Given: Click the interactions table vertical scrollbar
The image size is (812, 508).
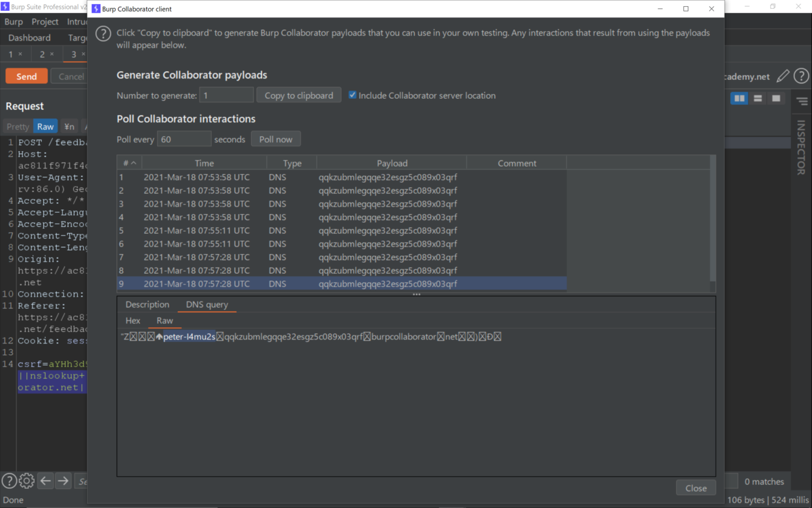Looking at the screenshot, I should 712,219.
